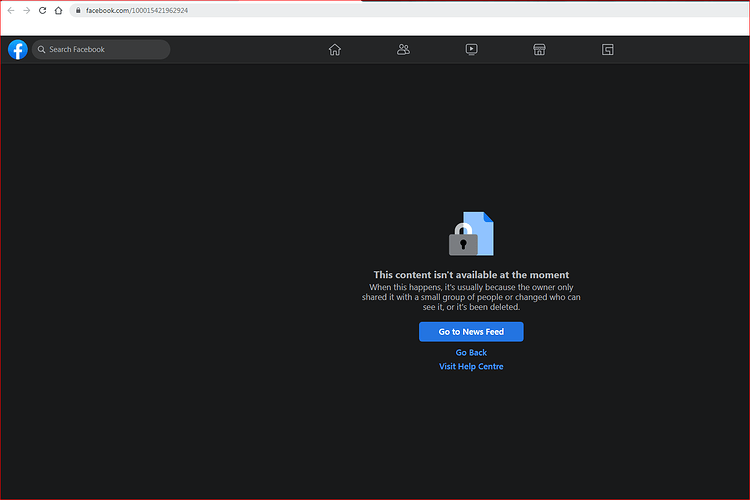Click the Facebook logo icon

coord(18,49)
